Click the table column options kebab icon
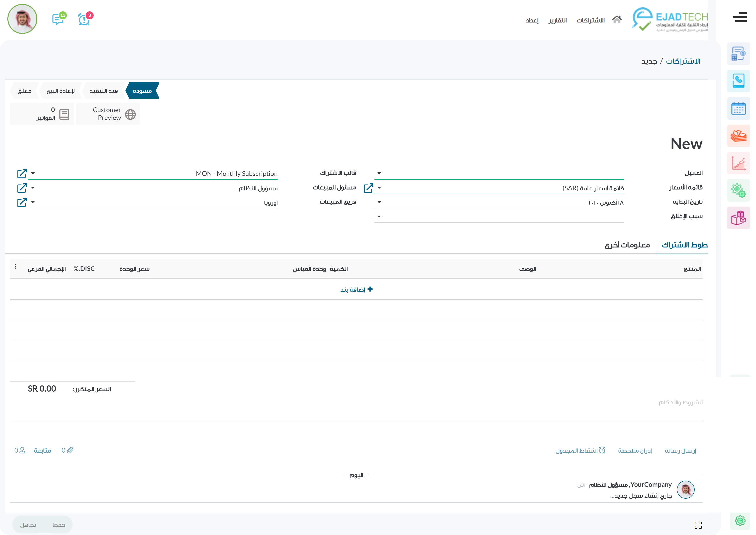 coord(16,267)
